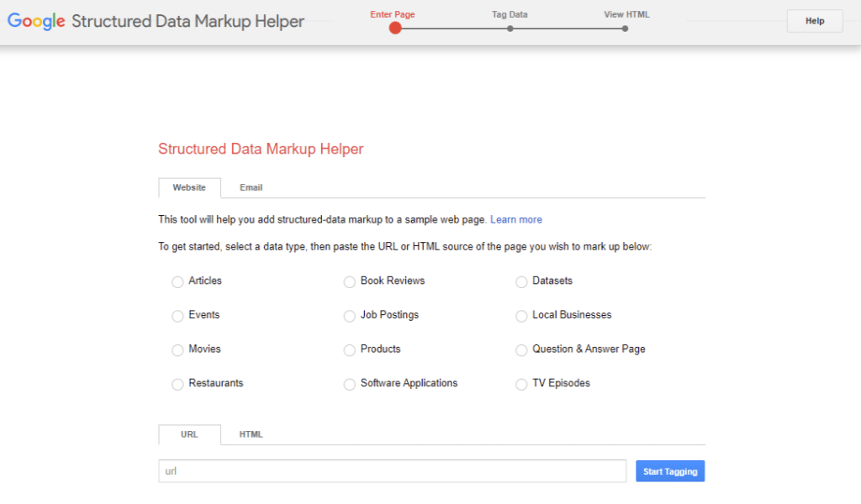Image resolution: width=861 pixels, height=504 pixels.
Task: Select the Book Reviews data type
Action: coord(349,282)
